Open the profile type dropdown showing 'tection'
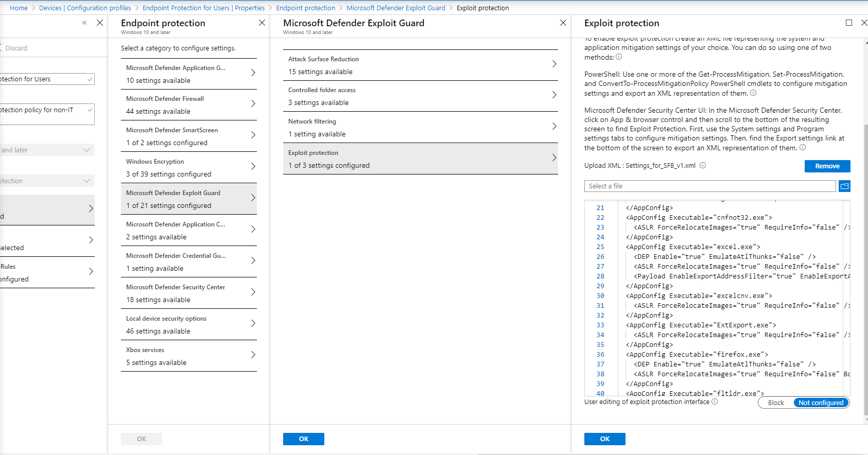This screenshot has width=868, height=455. [47, 181]
